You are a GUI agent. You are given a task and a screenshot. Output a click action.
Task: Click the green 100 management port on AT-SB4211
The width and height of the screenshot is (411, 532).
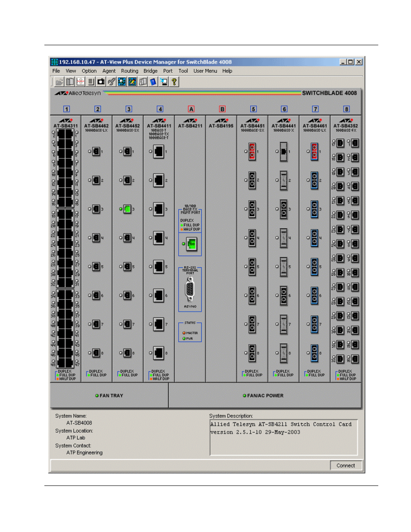tap(192, 244)
